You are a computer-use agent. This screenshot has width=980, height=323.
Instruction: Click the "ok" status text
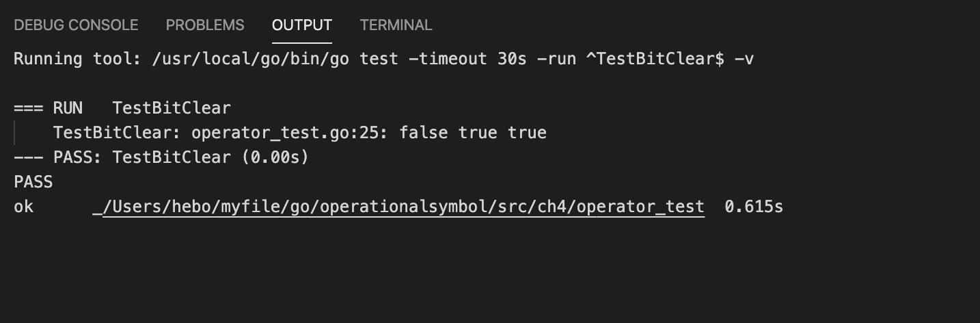23,207
